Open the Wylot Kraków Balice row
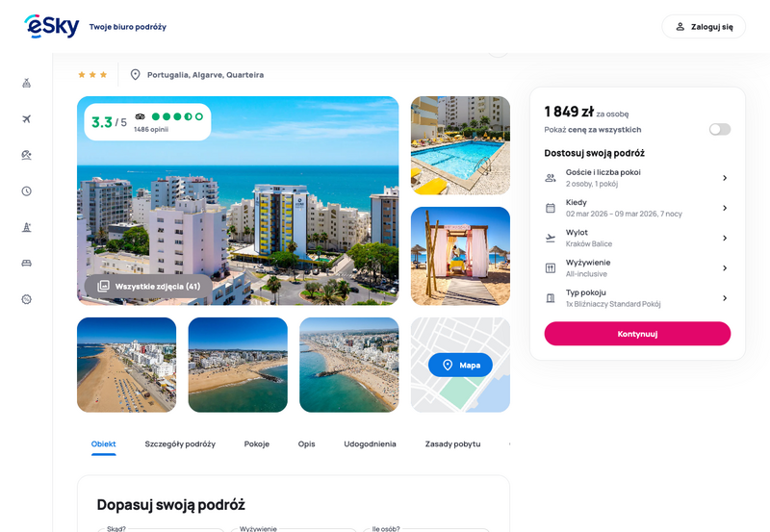Viewport: 770px width, 532px height. coord(637,238)
